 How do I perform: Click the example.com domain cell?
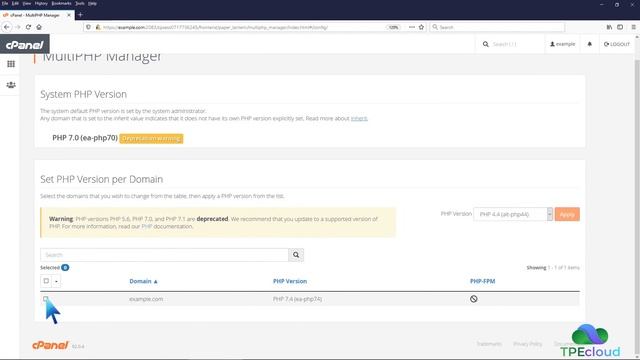[146, 299]
